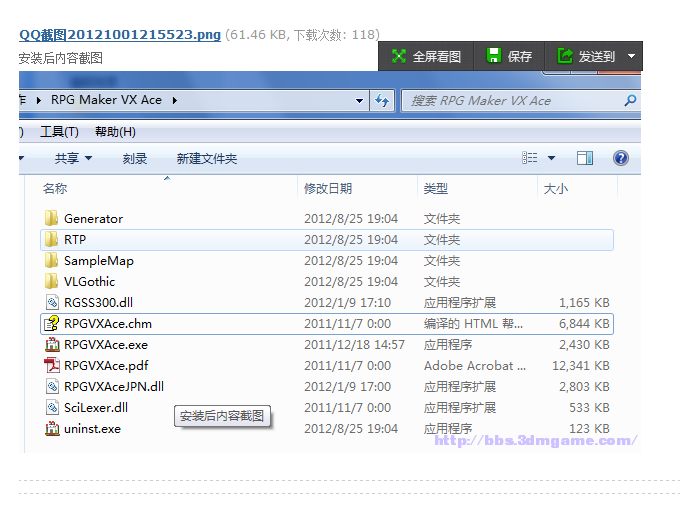Image resolution: width=680 pixels, height=510 pixels.
Task: Click the 12,341 KB size cell
Action: [581, 366]
